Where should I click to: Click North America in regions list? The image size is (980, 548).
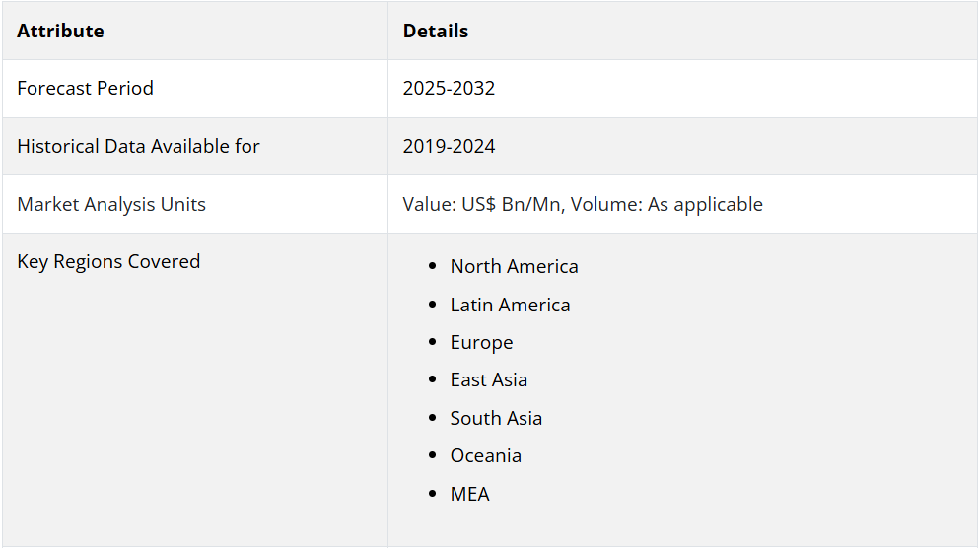click(514, 266)
